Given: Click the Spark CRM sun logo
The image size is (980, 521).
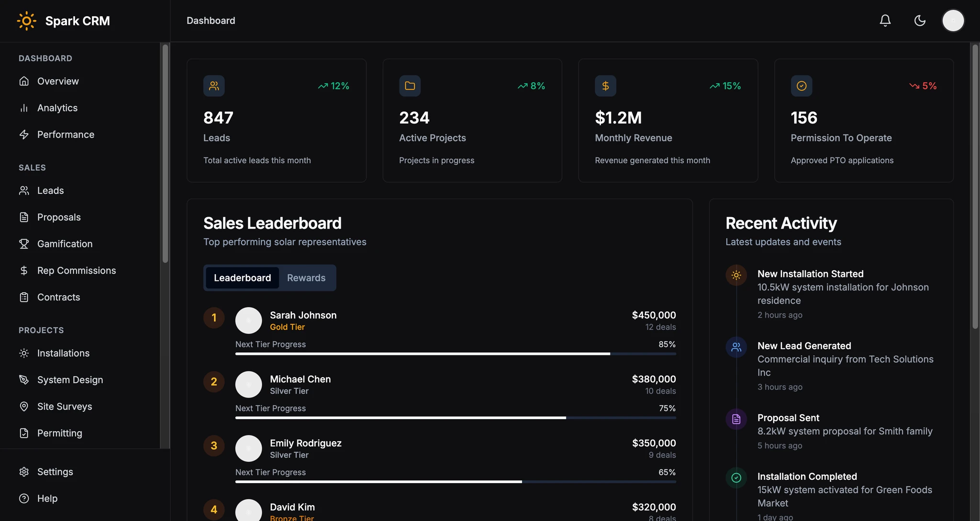Looking at the screenshot, I should 26,21.
